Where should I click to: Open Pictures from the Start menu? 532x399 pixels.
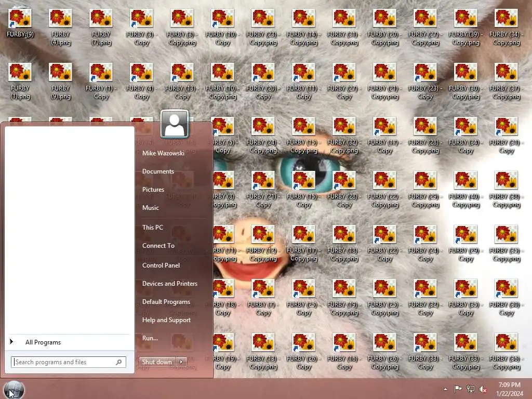point(153,189)
